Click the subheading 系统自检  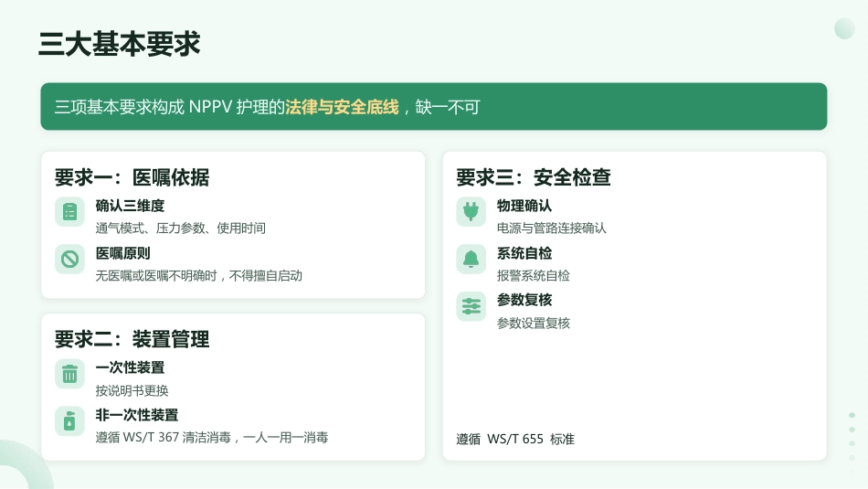524,253
